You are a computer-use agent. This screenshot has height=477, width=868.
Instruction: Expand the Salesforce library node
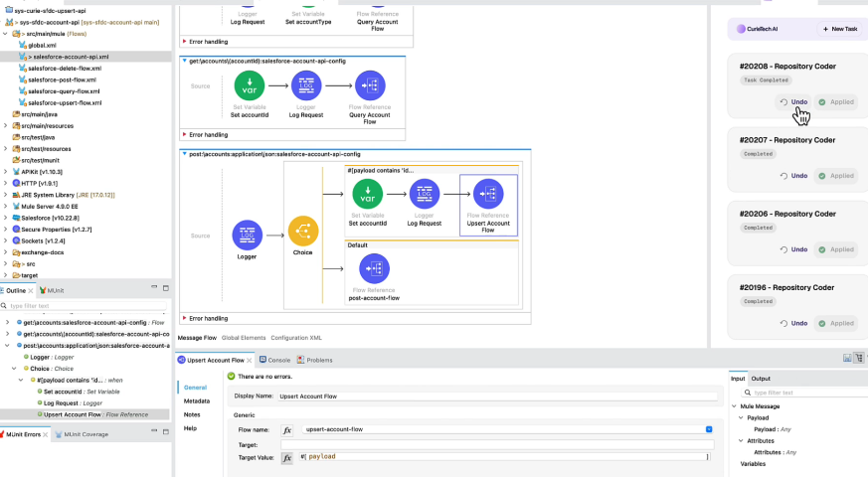click(x=6, y=218)
